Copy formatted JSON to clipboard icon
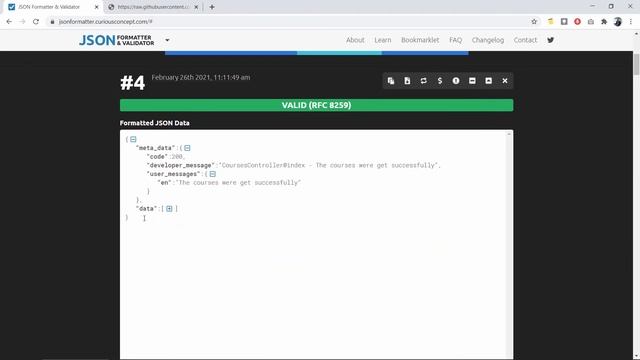 (x=391, y=81)
